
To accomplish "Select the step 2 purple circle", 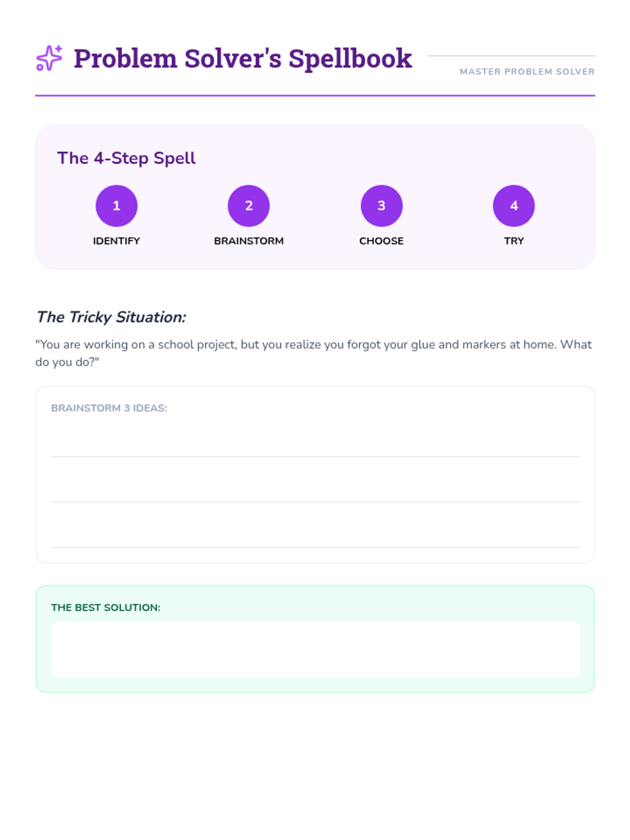I will click(249, 206).
